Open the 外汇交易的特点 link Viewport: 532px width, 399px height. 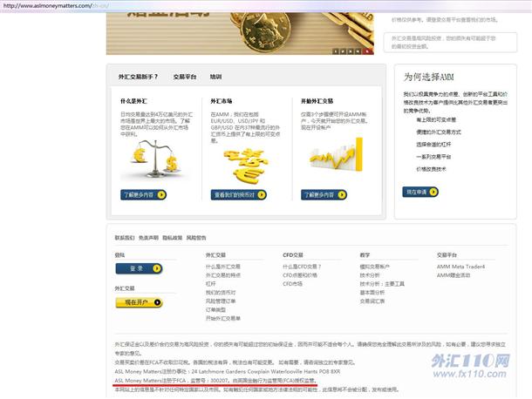click(223, 275)
